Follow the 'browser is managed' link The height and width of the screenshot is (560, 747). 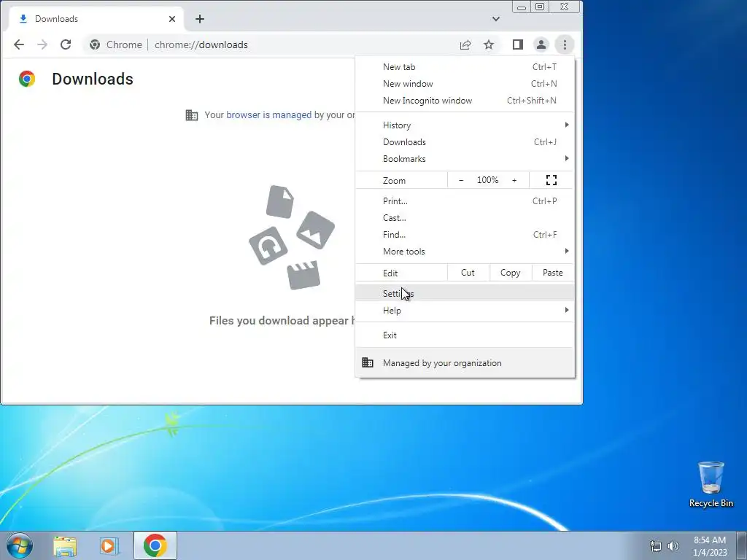coord(268,114)
